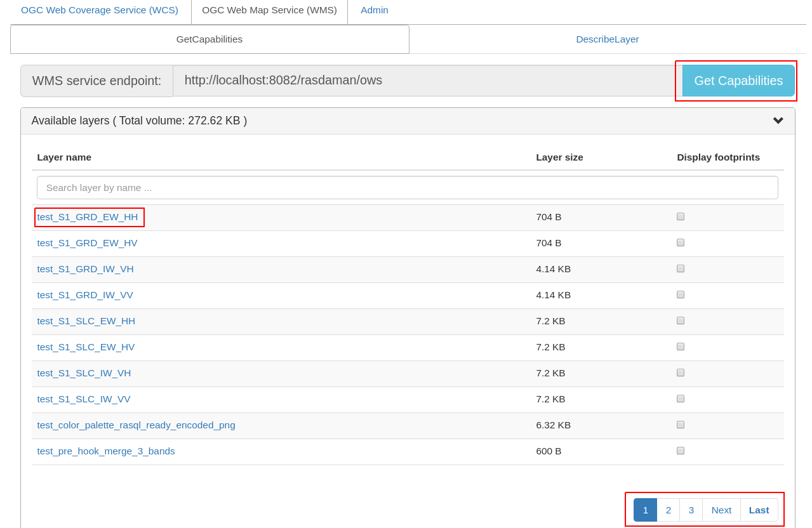Click the layer name search field

pos(407,187)
